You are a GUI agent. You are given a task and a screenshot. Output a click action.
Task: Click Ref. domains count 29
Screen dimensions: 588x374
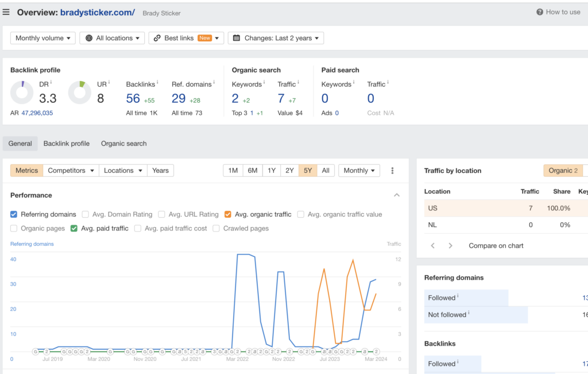point(179,98)
